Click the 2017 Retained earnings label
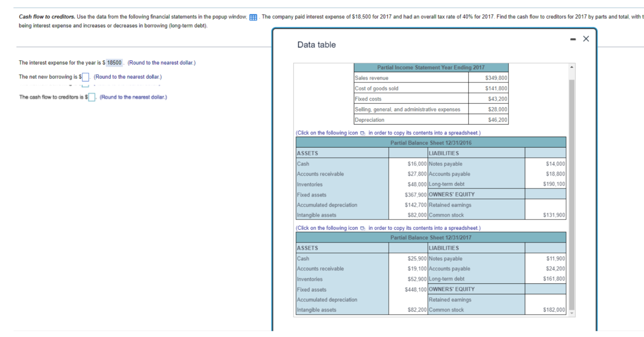644x337 pixels. point(450,300)
